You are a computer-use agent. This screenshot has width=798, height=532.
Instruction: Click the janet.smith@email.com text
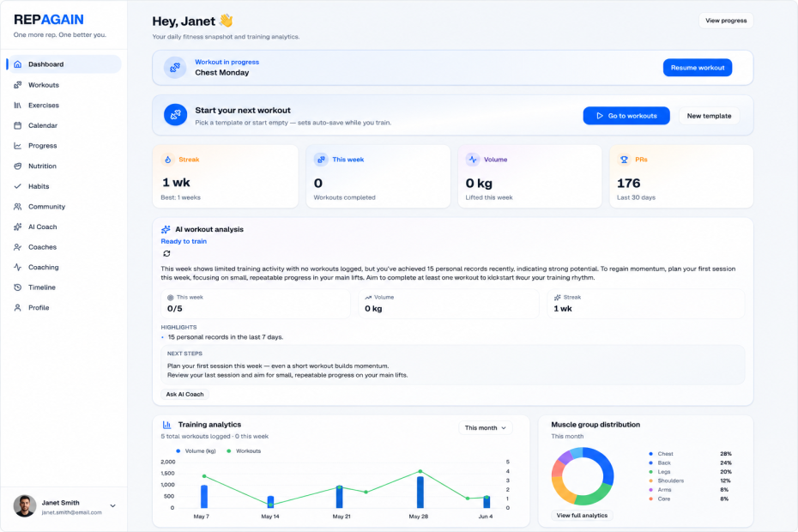[x=72, y=512]
